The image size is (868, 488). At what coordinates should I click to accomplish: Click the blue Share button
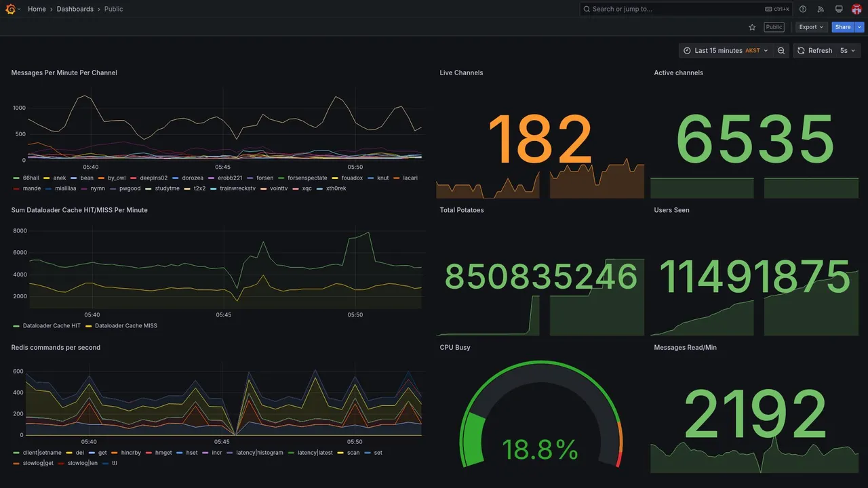click(843, 27)
